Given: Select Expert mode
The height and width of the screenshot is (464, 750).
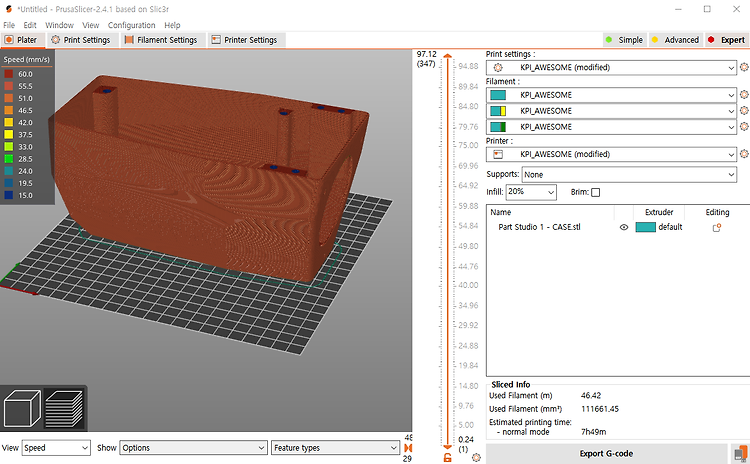Looking at the screenshot, I should (727, 40).
